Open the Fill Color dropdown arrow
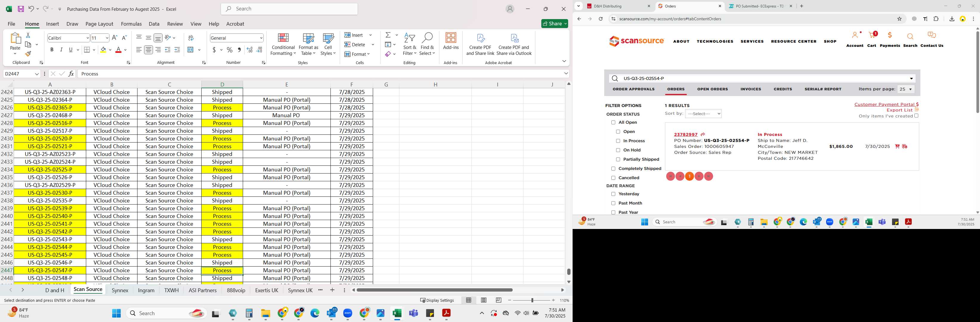The image size is (980, 322). pyautogui.click(x=110, y=50)
